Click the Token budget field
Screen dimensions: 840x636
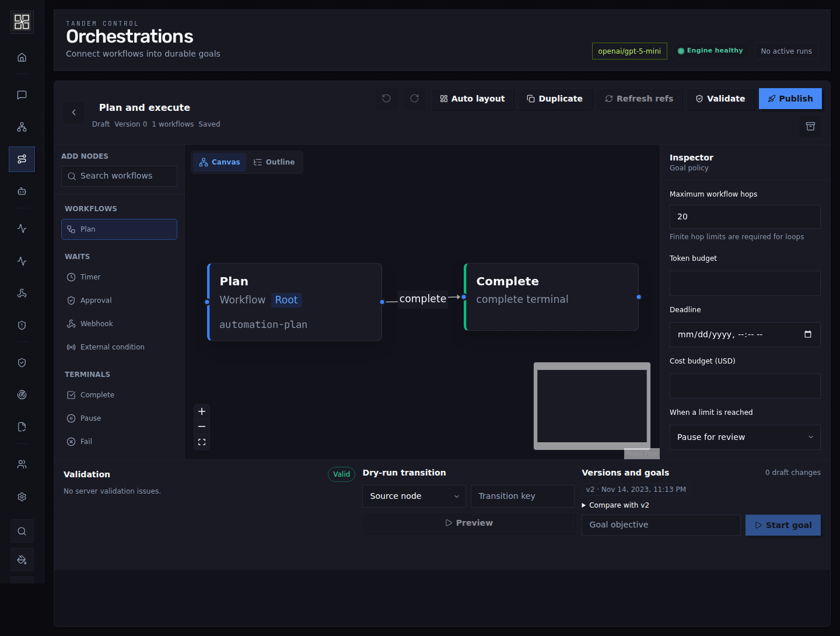coord(745,283)
